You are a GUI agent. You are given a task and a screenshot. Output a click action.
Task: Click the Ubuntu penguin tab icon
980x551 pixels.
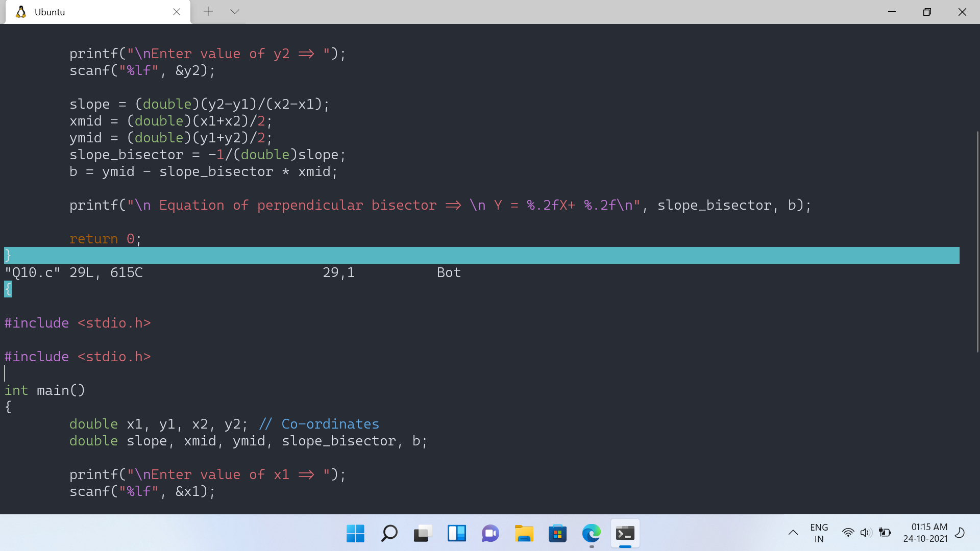21,12
